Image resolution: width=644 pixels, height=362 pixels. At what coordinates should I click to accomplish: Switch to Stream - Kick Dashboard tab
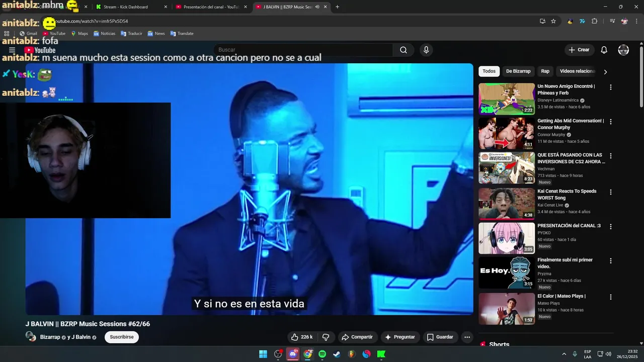pyautogui.click(x=132, y=7)
